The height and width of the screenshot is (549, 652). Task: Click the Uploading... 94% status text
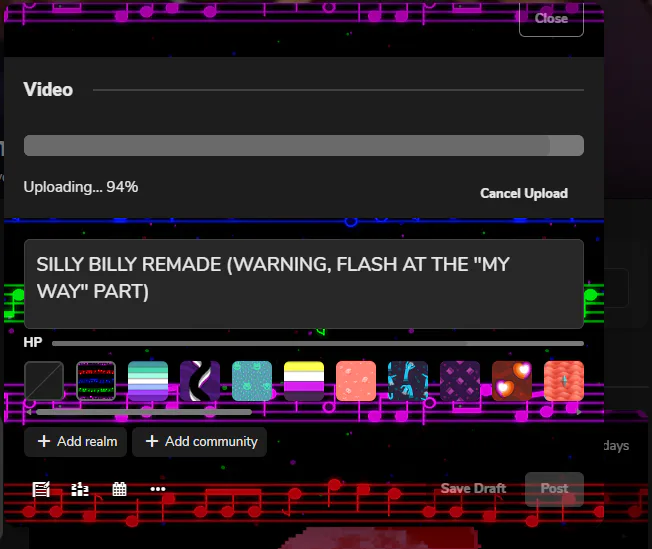[81, 187]
